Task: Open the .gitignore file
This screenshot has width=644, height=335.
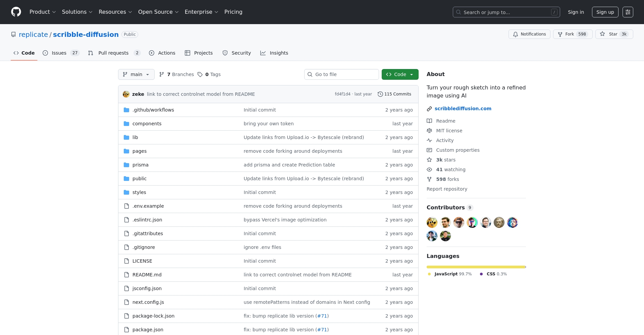Action: pyautogui.click(x=144, y=247)
